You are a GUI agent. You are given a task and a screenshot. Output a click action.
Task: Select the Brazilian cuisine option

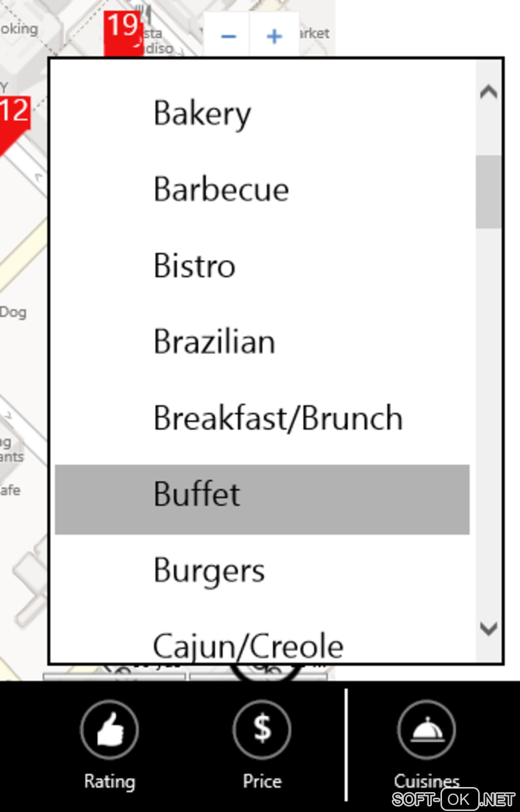pos(214,342)
